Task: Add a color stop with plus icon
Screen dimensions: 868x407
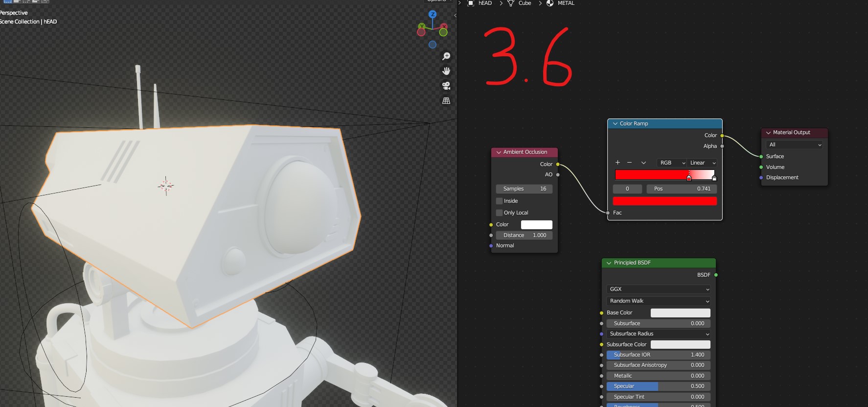Action: pos(617,163)
